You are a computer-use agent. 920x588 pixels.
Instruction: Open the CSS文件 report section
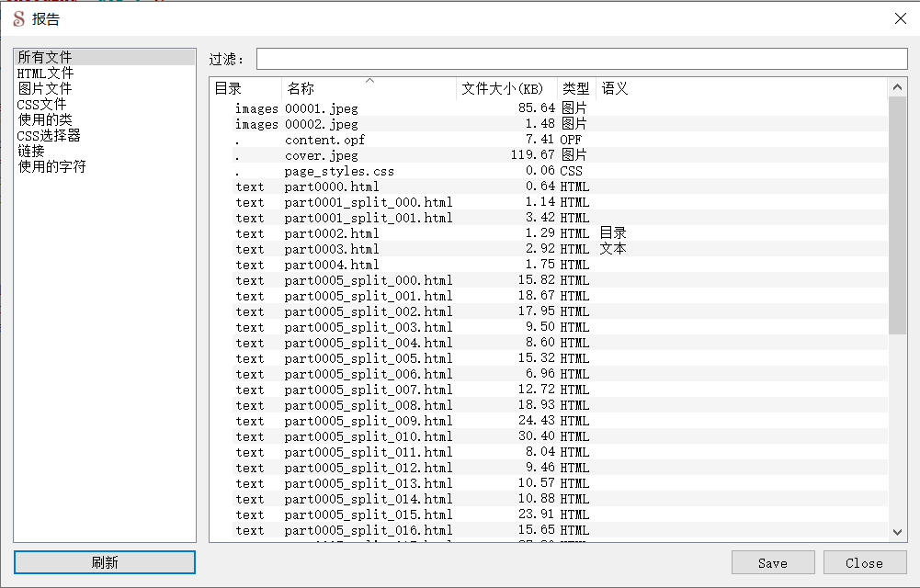point(41,105)
